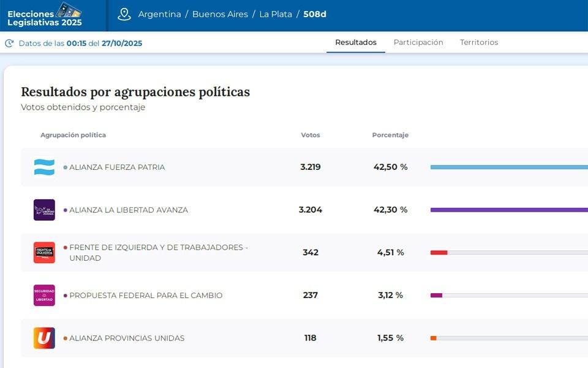This screenshot has width=588, height=368.
Task: Open the Resultados tab
Action: click(356, 42)
